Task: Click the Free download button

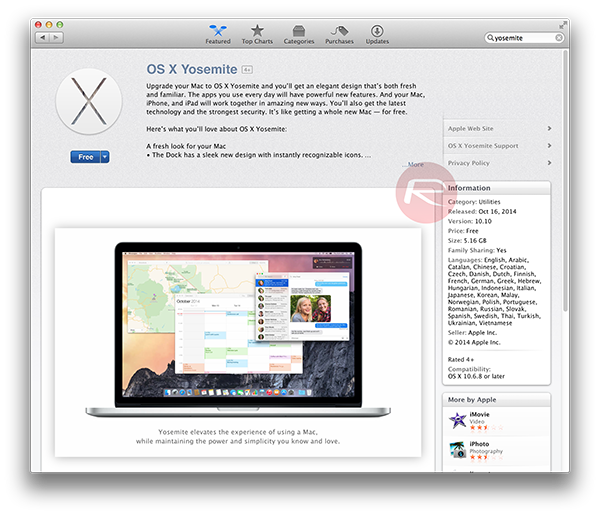Action: click(x=85, y=157)
